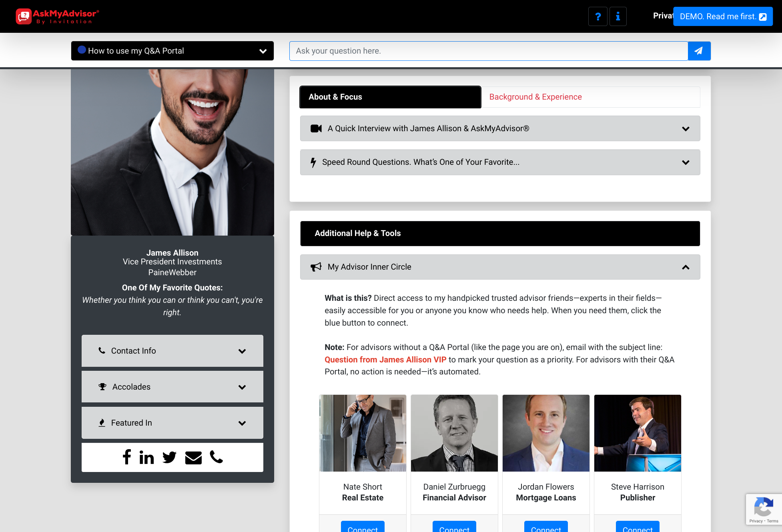Click the reCAPTCHA Privacy link
782x532 pixels.
click(x=756, y=521)
